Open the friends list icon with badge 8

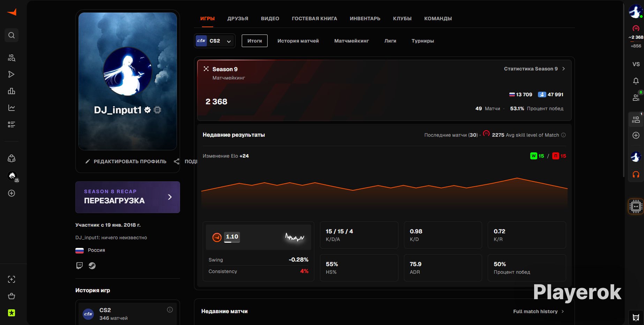[636, 98]
